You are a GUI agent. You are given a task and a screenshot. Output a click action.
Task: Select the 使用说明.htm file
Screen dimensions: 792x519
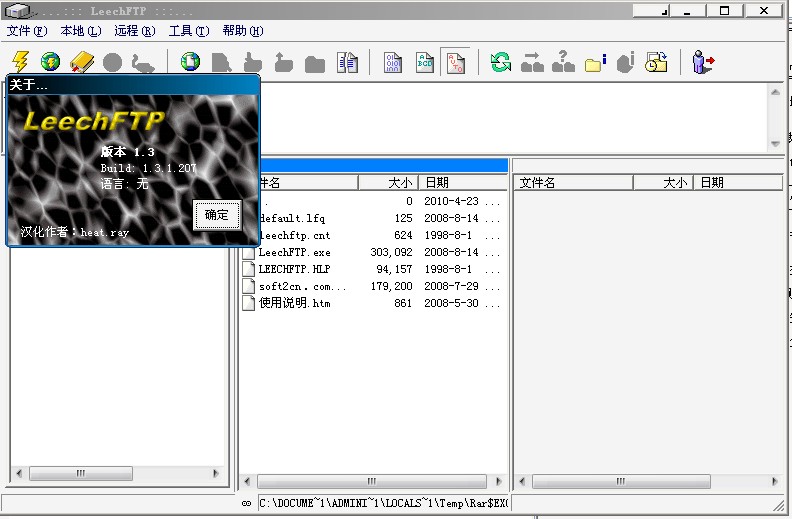pyautogui.click(x=293, y=303)
